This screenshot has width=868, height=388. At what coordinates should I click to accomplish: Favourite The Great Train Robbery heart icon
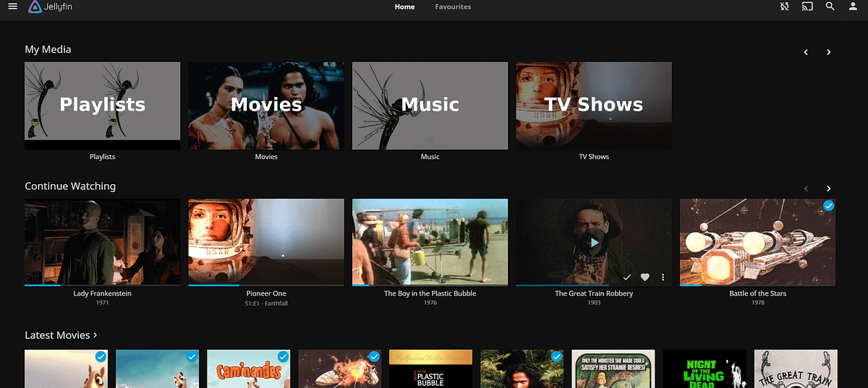pos(645,277)
